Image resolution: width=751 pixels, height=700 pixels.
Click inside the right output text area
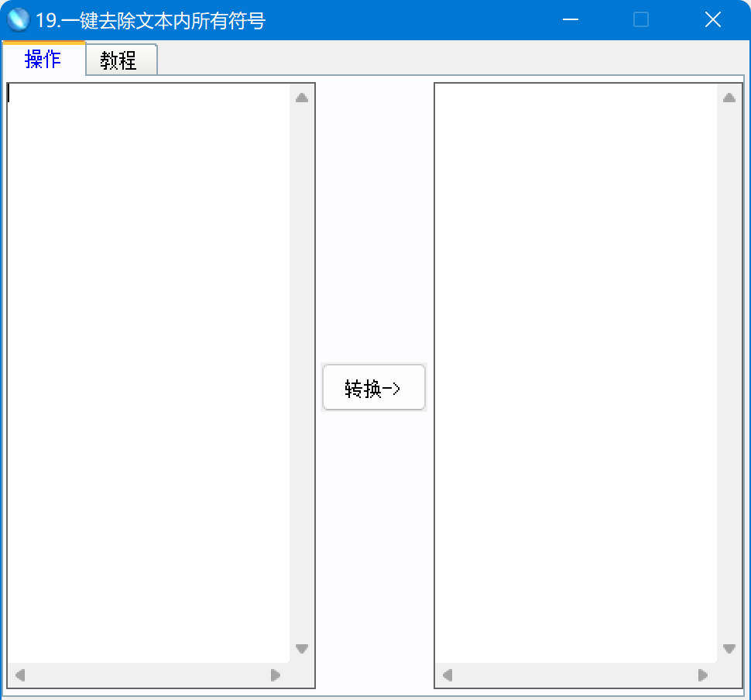click(576, 373)
